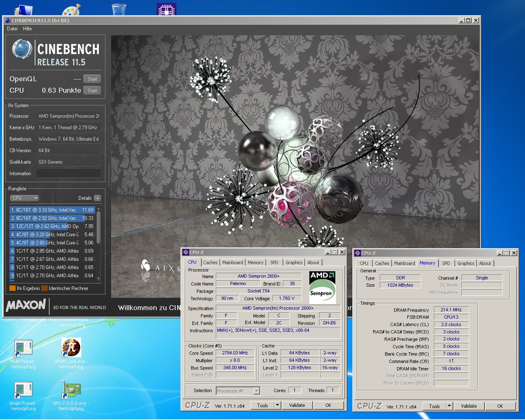Start the CPU benchmark

click(x=92, y=91)
